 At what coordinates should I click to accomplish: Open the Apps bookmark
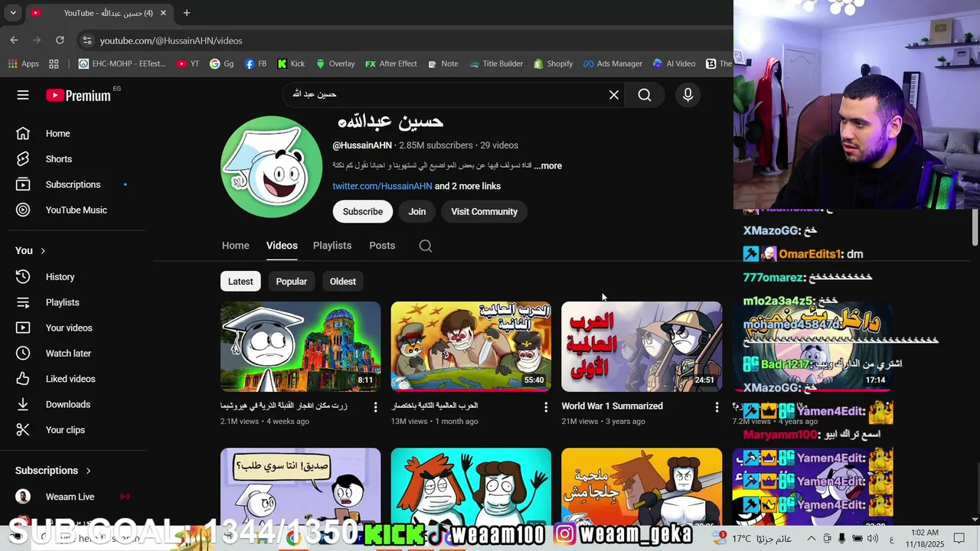(24, 64)
